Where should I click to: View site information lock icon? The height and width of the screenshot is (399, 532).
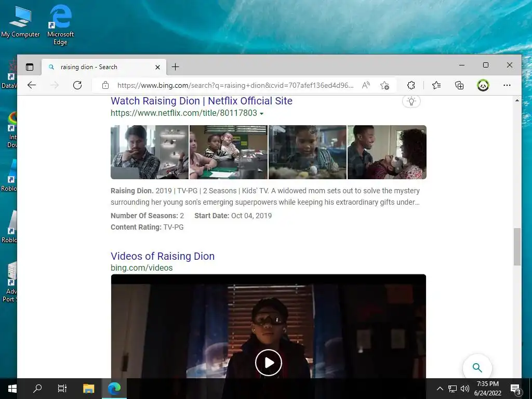(x=105, y=85)
